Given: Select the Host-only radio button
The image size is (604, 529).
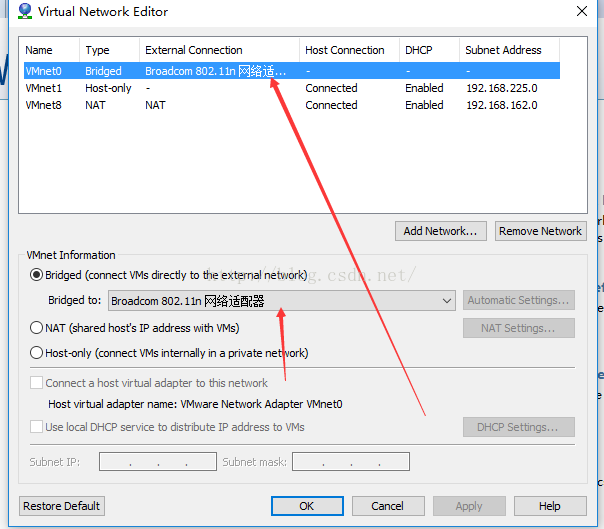Looking at the screenshot, I should (36, 353).
